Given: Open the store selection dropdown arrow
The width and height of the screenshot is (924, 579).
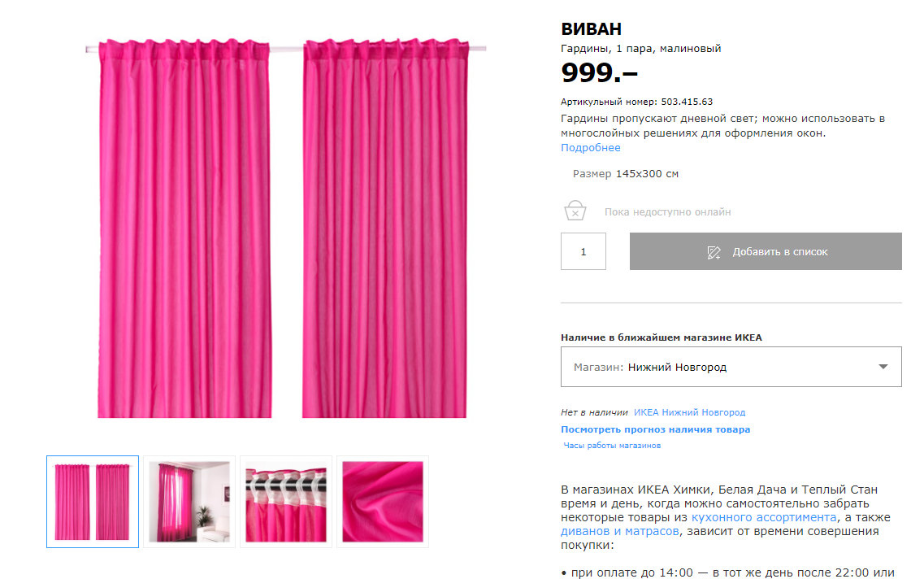Looking at the screenshot, I should (883, 367).
